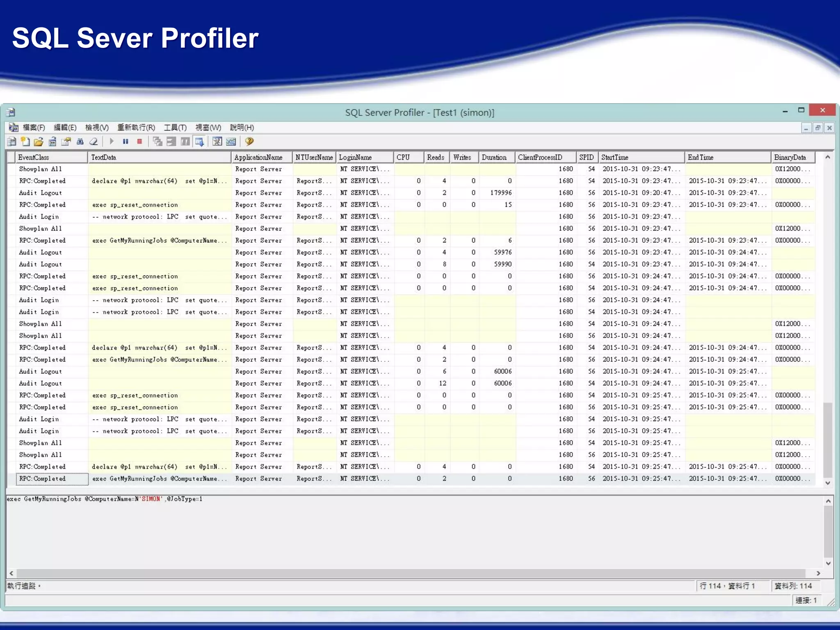
Task: Open the 檢視(V) menu
Action: [x=97, y=128]
